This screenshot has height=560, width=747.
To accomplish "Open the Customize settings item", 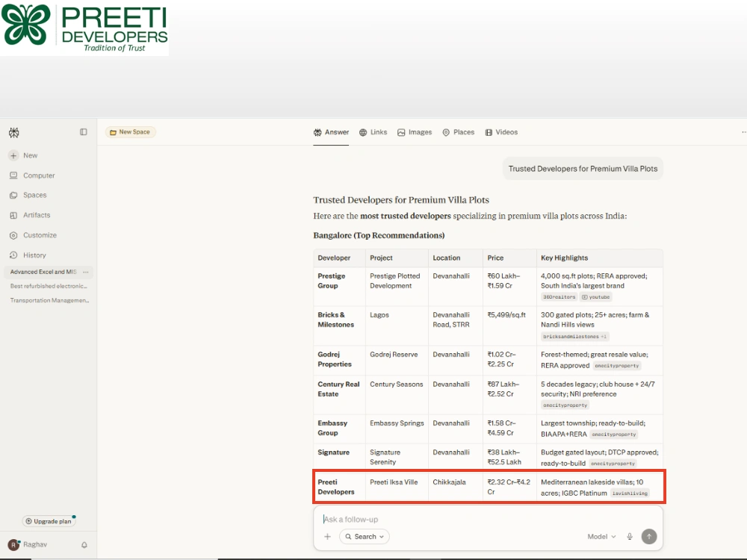I will point(33,235).
